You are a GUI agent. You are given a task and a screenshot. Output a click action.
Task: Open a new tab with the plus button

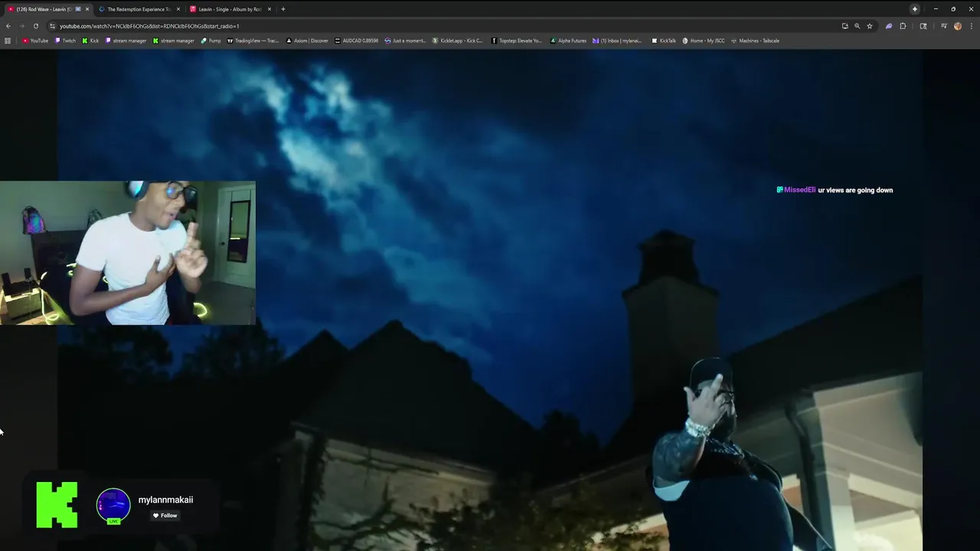[x=283, y=9]
